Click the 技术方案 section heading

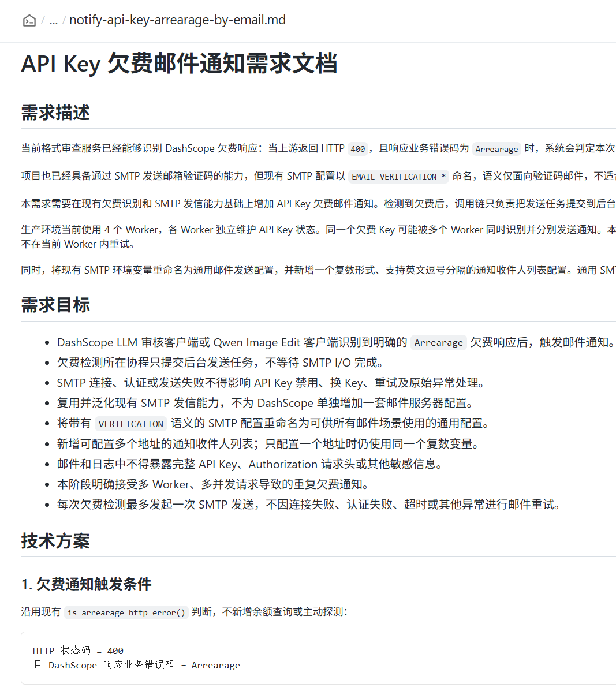pyautogui.click(x=55, y=541)
